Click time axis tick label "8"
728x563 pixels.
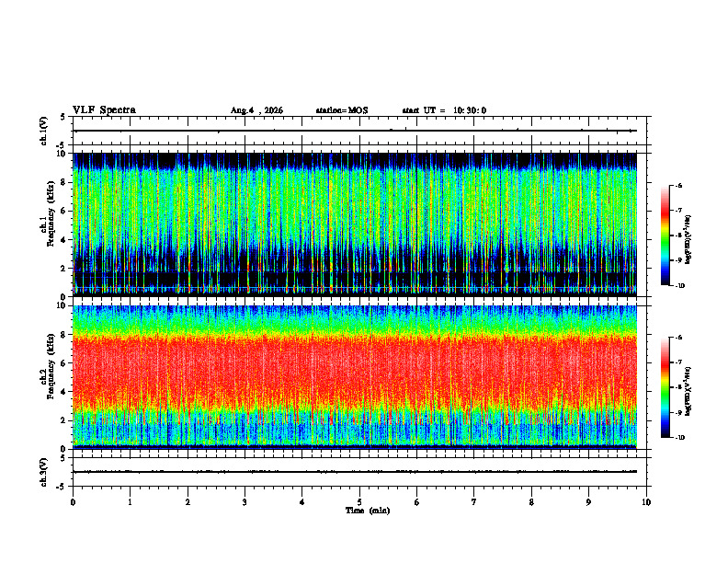pos(531,502)
